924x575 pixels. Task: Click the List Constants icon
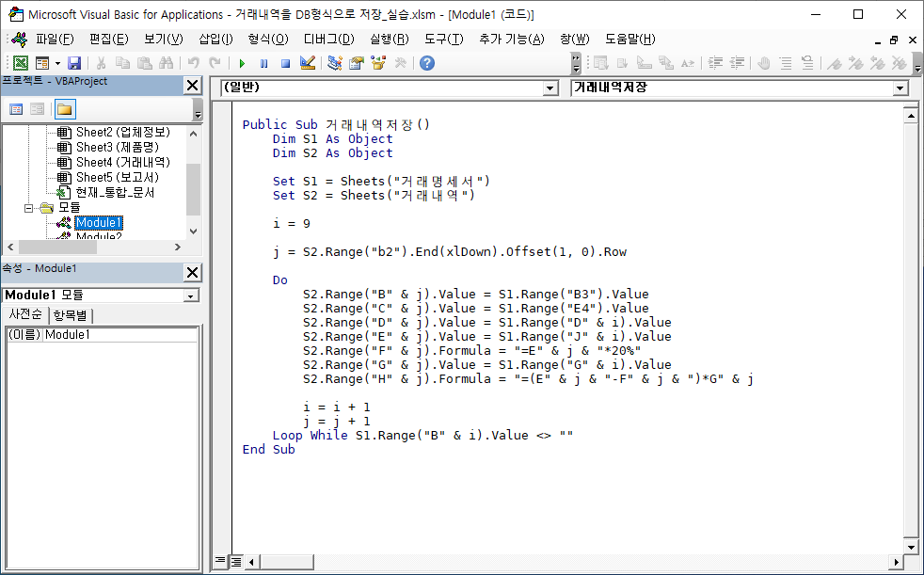[x=622, y=63]
